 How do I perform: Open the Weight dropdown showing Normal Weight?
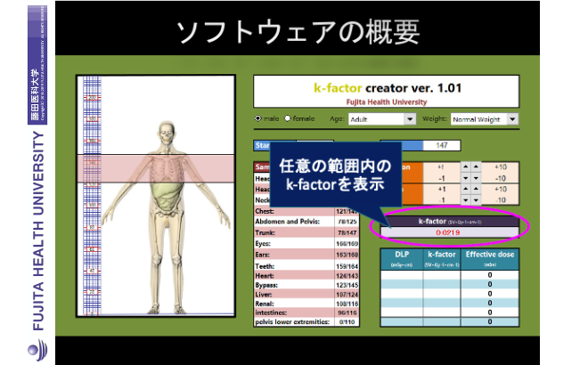pos(511,118)
